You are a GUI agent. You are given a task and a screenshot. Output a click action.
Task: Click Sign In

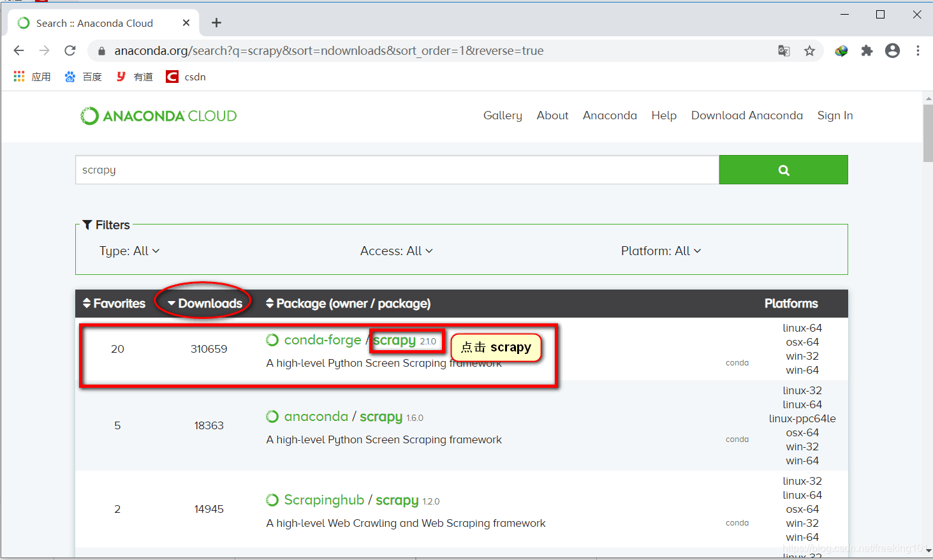pyautogui.click(x=835, y=115)
